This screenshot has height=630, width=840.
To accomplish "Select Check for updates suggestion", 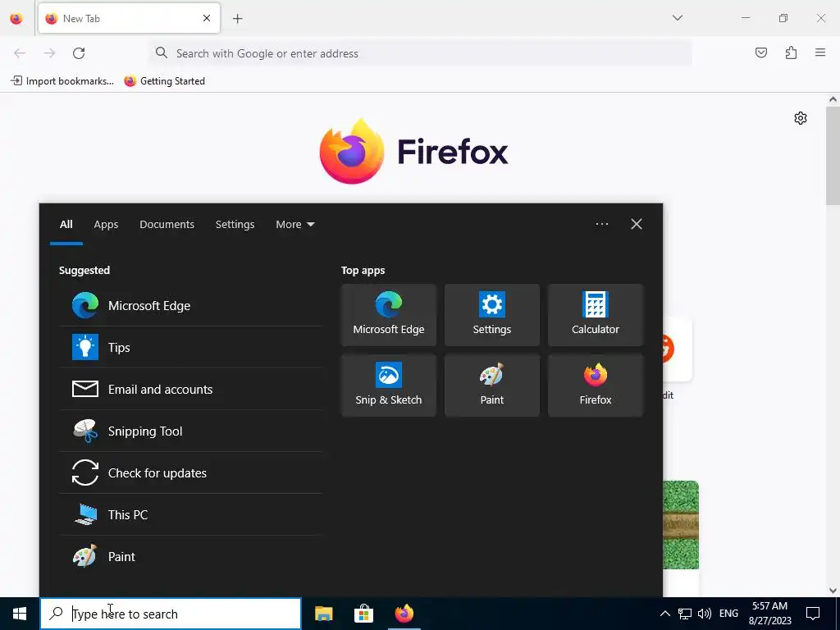I will (x=190, y=472).
